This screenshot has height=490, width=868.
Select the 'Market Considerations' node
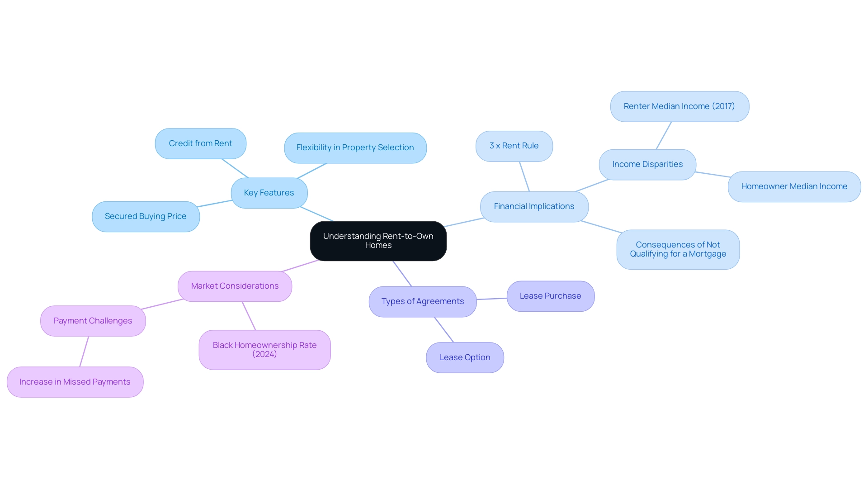(235, 285)
